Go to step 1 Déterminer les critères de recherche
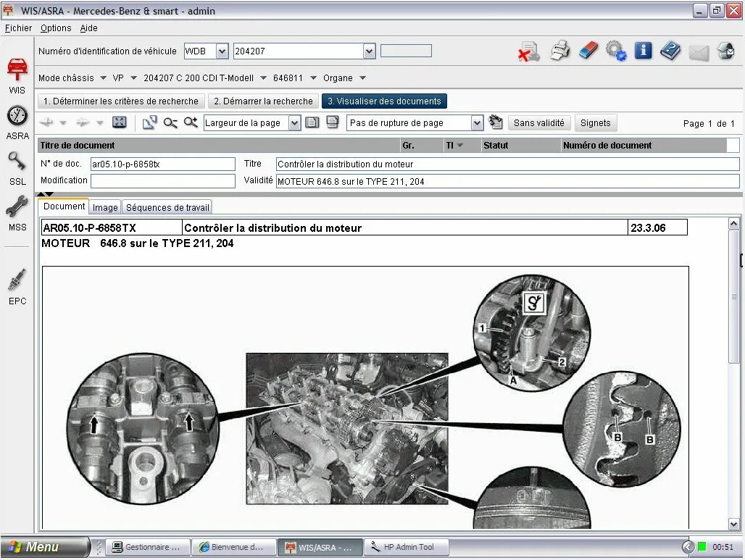 (121, 101)
